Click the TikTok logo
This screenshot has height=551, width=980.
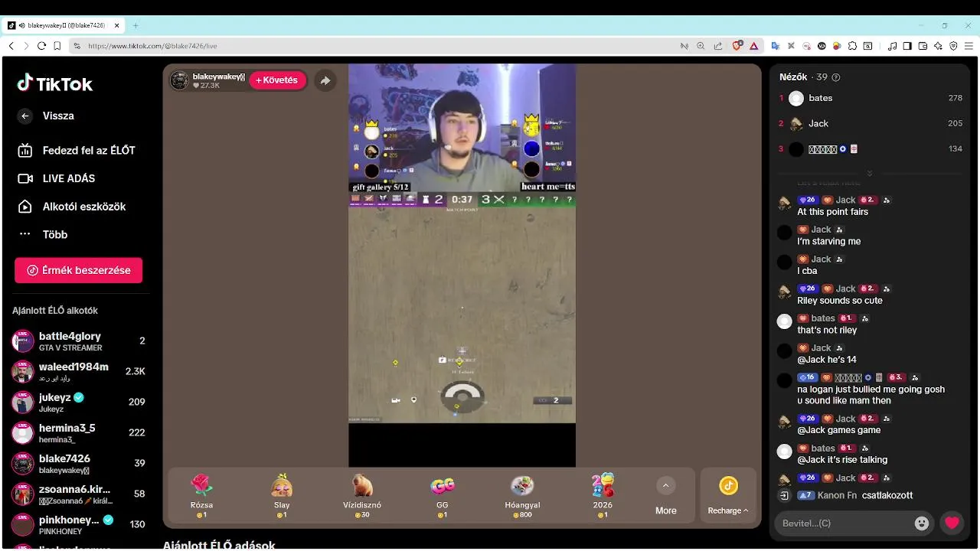pos(55,83)
